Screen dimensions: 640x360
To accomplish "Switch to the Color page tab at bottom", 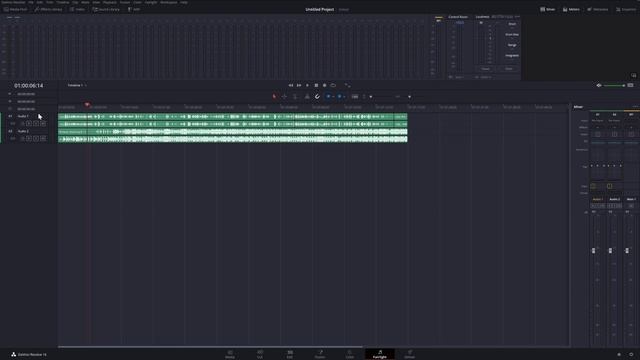I will click(350, 354).
